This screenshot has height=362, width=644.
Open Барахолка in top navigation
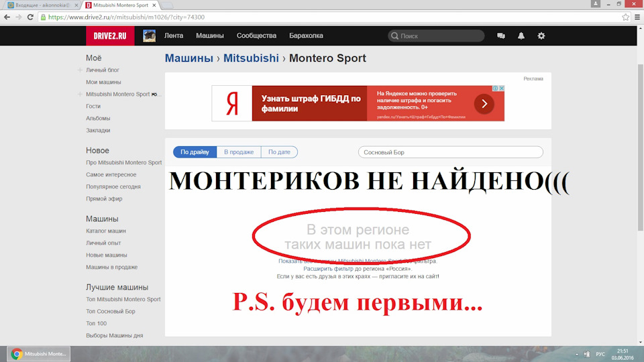306,36
